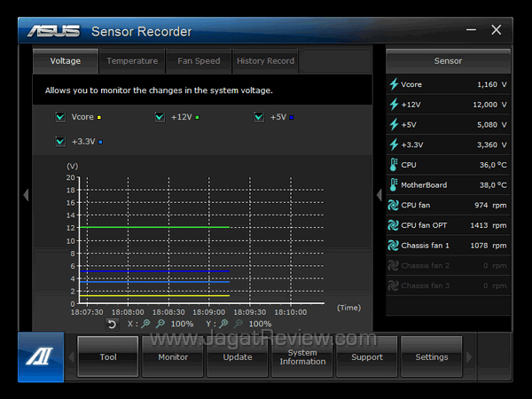Click the ASUS logo in title bar
The image size is (532, 399).
[53, 31]
